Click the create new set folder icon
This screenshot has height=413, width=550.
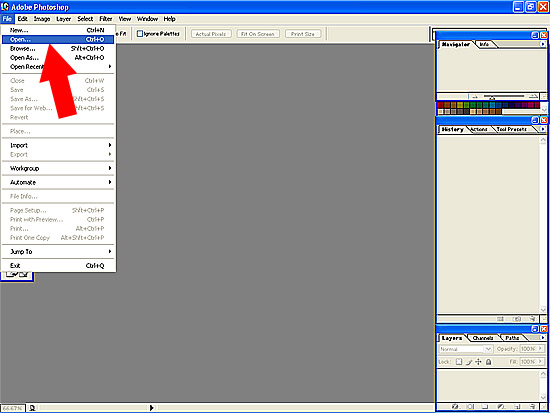click(485, 407)
